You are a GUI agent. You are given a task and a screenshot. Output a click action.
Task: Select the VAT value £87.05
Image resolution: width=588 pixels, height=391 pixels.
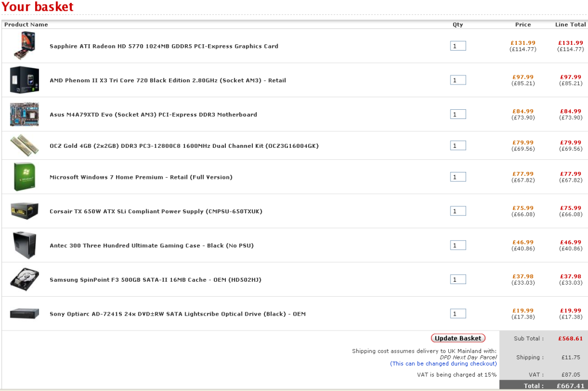[571, 374]
